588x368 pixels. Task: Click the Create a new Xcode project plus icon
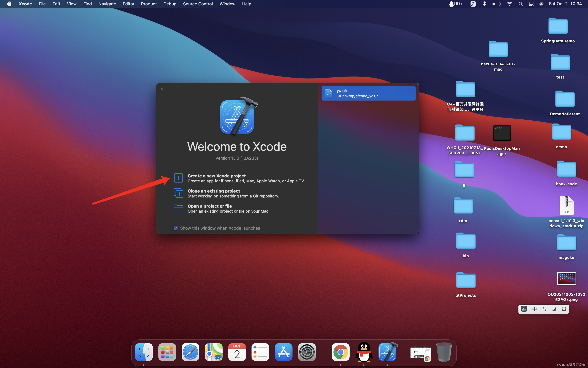pyautogui.click(x=178, y=178)
